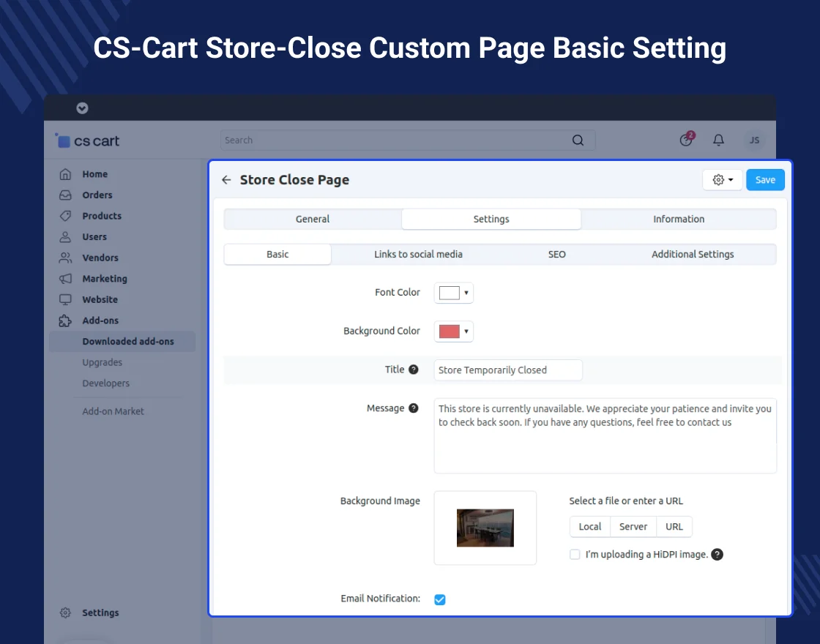Choose the Server file source button
Image resolution: width=820 pixels, height=644 pixels.
pos(633,527)
